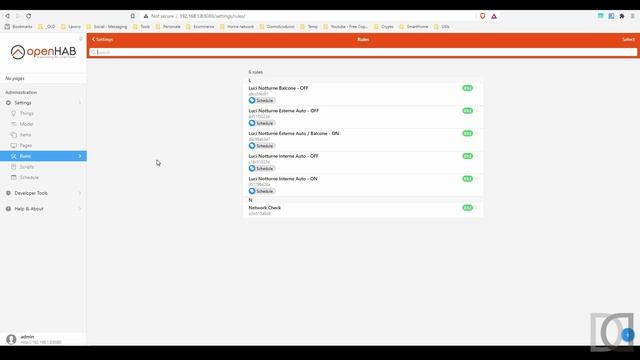The width and height of the screenshot is (640, 360).
Task: Click status badge of Luci Notturne Balcone - OFF
Action: pyautogui.click(x=467, y=88)
